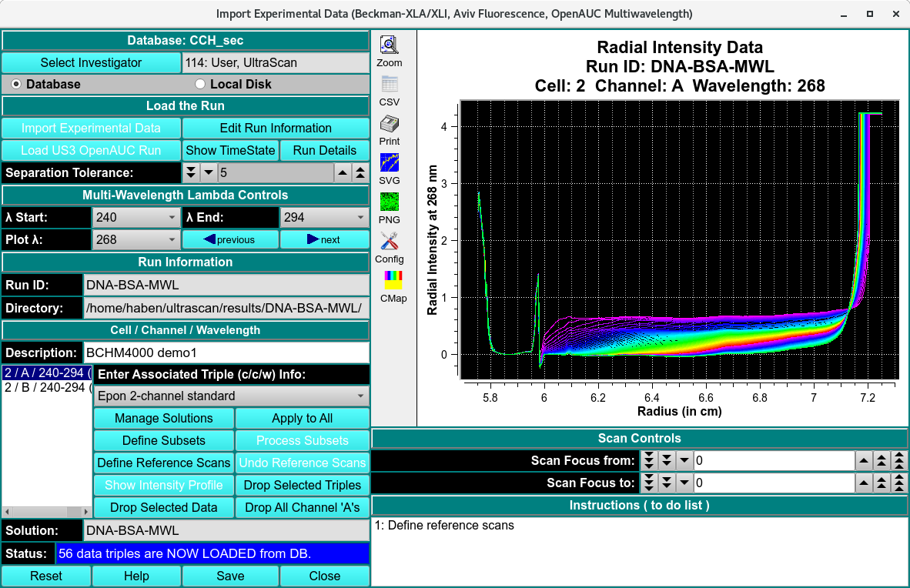Open the λ End dropdown
The image size is (910, 588).
(324, 218)
